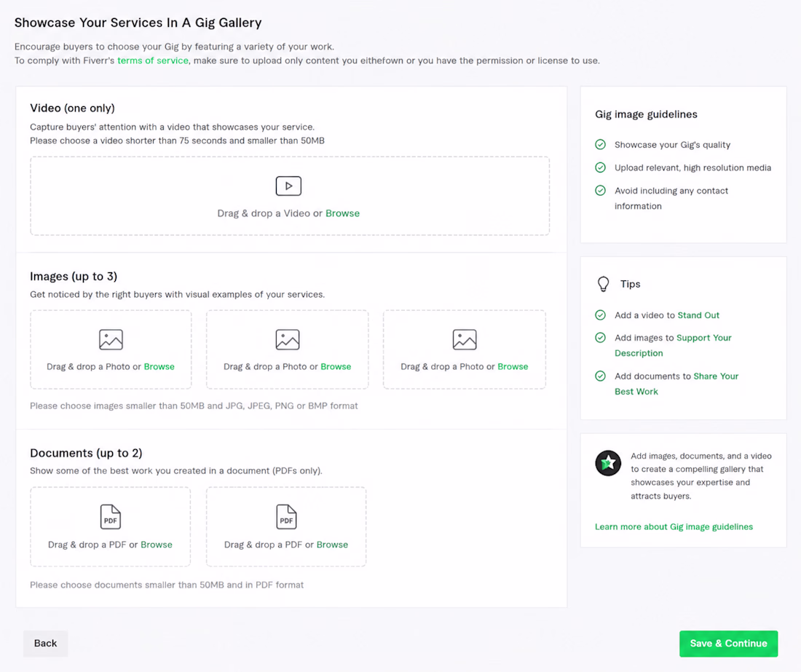
Task: Click the second PDF document icon
Action: pyautogui.click(x=286, y=517)
